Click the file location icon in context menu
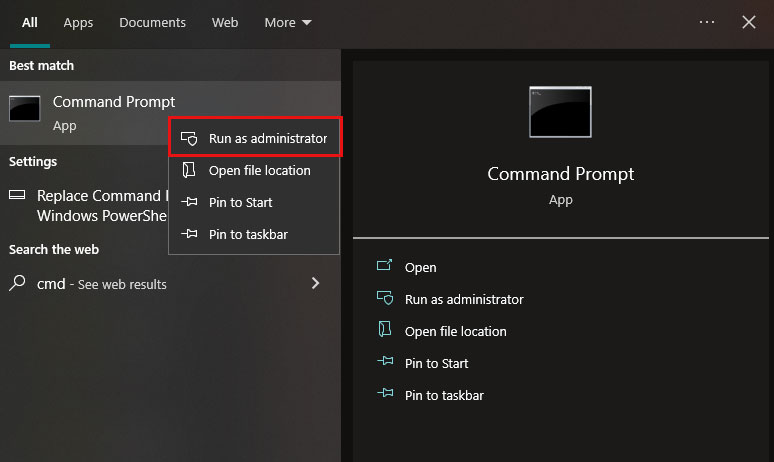This screenshot has height=462, width=774. (189, 170)
